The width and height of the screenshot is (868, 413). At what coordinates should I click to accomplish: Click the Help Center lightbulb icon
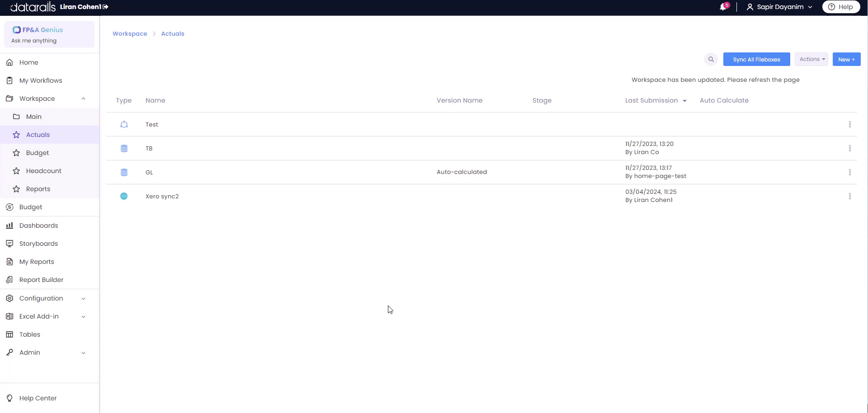[9, 398]
